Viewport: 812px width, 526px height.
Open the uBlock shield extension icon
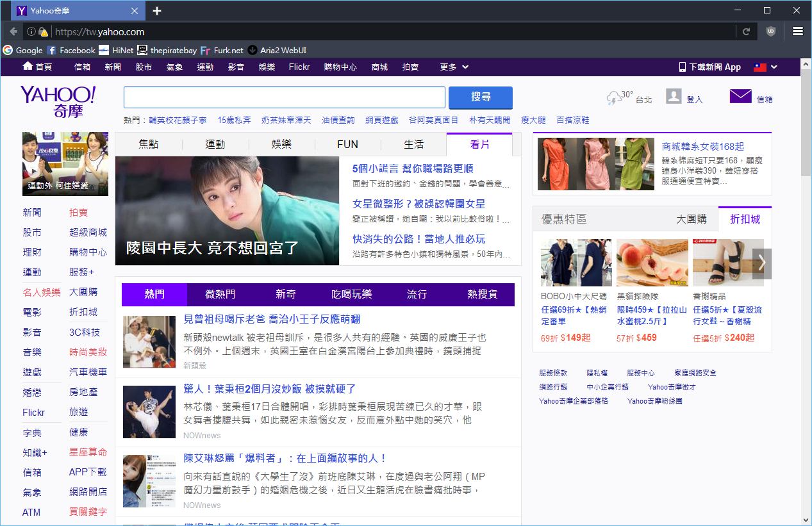point(771,31)
